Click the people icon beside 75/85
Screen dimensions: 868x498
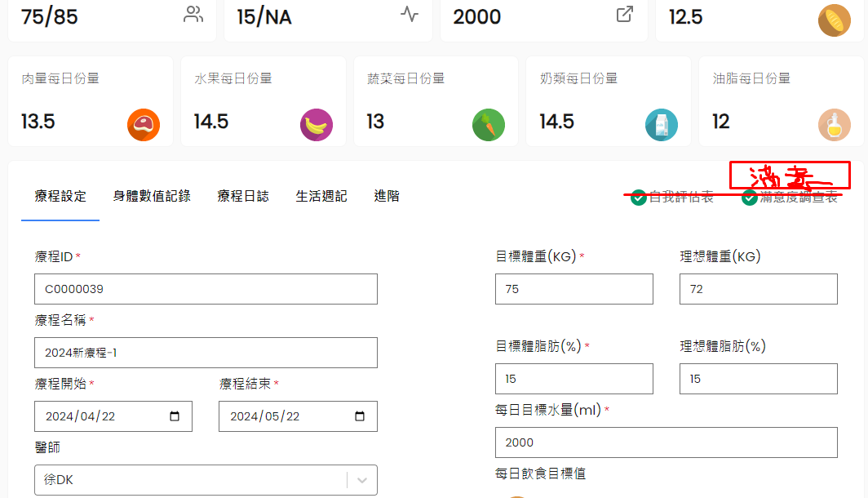(193, 15)
